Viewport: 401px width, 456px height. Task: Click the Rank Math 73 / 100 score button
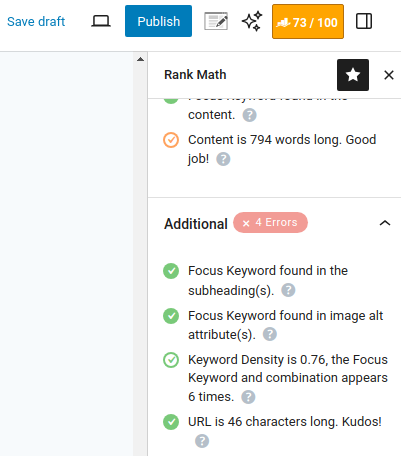coord(308,22)
